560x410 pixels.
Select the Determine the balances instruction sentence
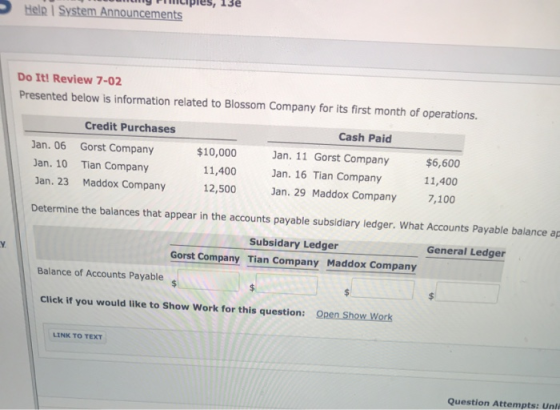[x=295, y=220]
